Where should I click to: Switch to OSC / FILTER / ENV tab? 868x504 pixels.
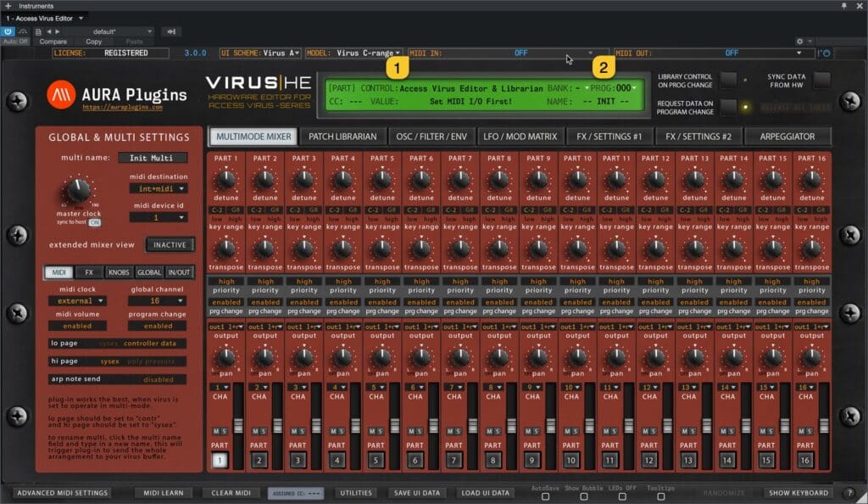tap(431, 137)
